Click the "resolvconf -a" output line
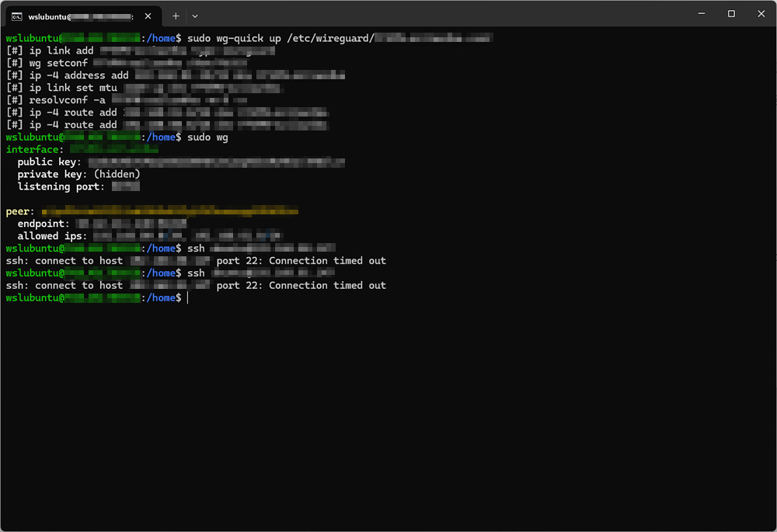777x532 pixels. coord(127,100)
